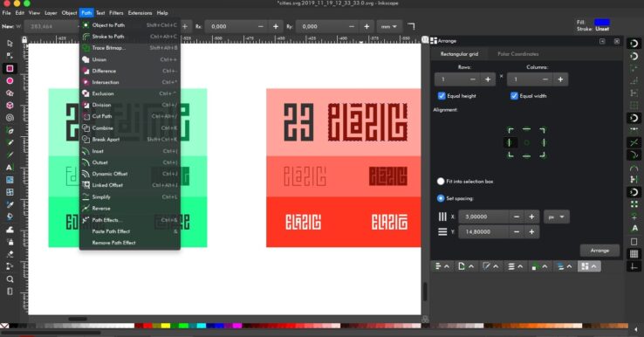Click the X spacing value field
644x337 pixels.
pos(483,217)
